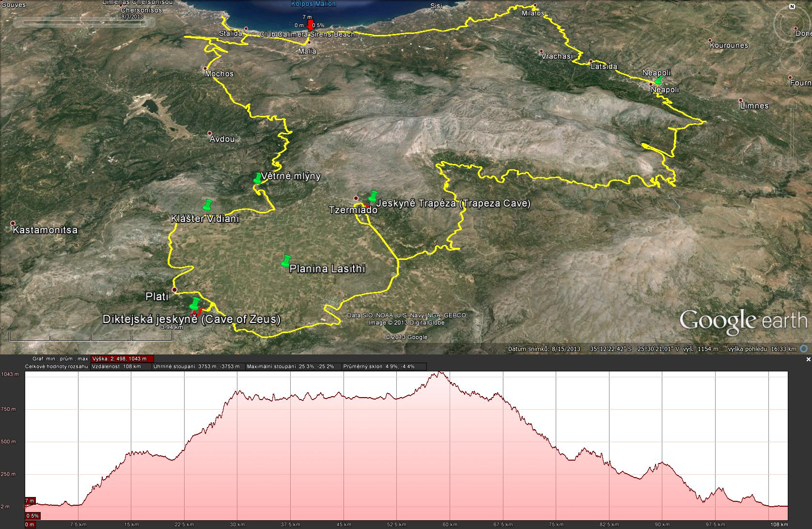The width and height of the screenshot is (812, 529).
Task: Click the Latsida place dot
Action: [x=591, y=61]
